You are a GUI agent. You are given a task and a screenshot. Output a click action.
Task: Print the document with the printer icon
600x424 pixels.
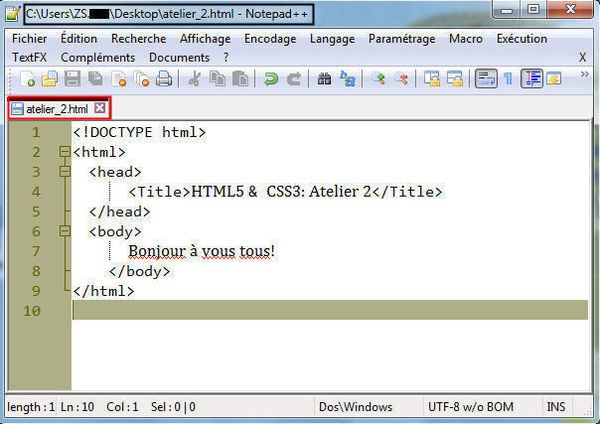click(164, 79)
